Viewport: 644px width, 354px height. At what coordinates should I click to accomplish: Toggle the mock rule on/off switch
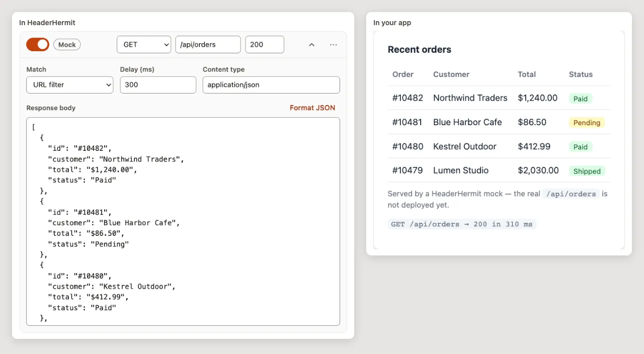(38, 44)
